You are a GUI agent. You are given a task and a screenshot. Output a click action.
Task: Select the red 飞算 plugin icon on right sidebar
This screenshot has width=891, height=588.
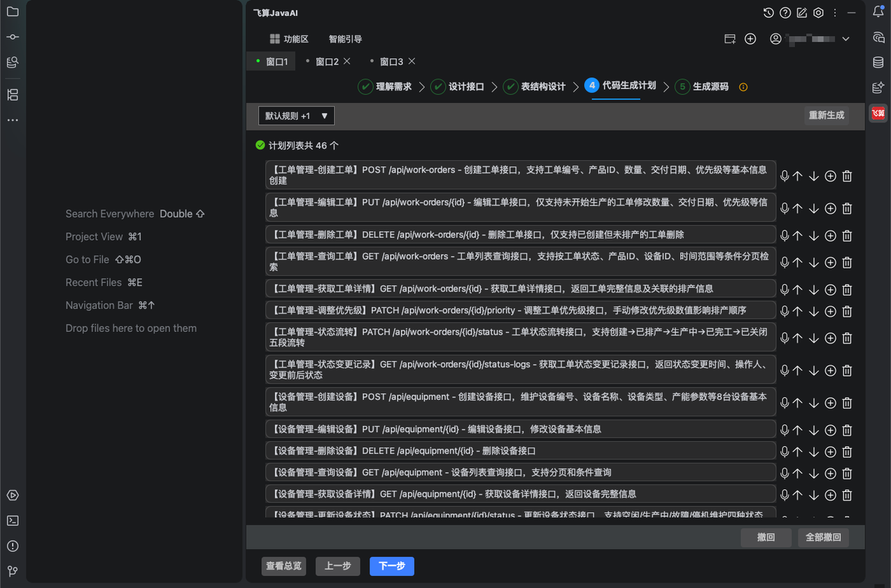pyautogui.click(x=878, y=113)
